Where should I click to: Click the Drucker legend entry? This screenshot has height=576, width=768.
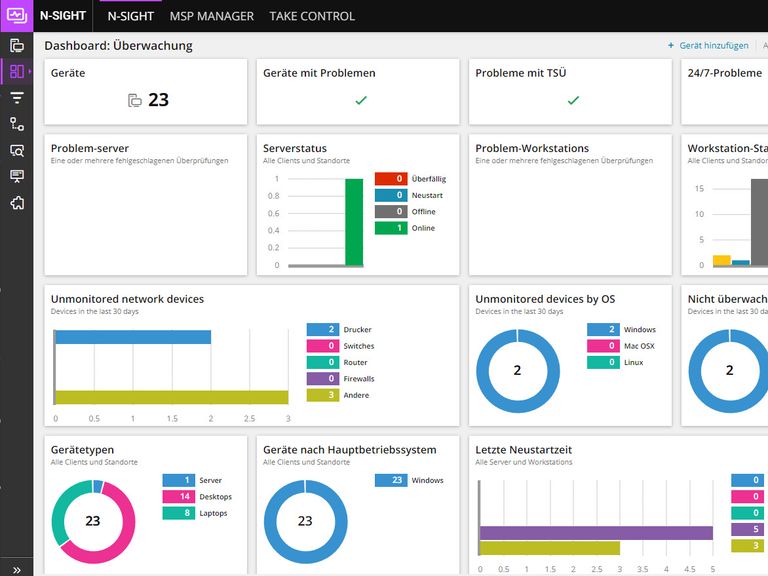[339, 330]
